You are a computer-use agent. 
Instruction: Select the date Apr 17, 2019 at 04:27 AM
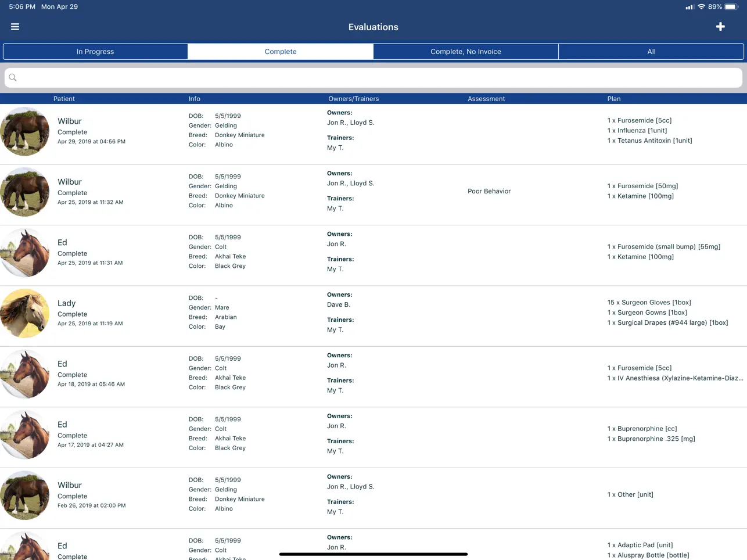coord(91,445)
